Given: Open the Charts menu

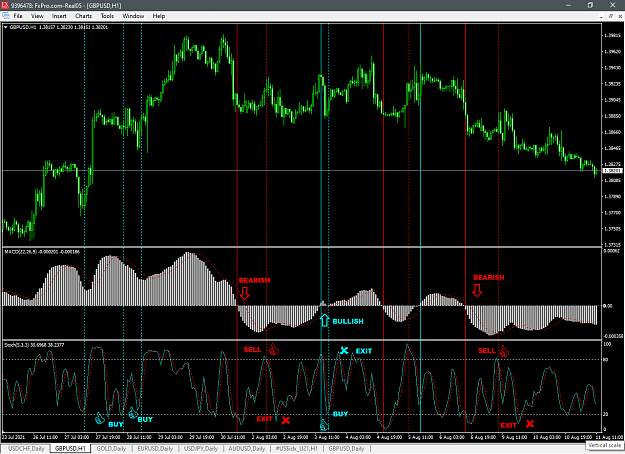Looking at the screenshot, I should (x=83, y=16).
